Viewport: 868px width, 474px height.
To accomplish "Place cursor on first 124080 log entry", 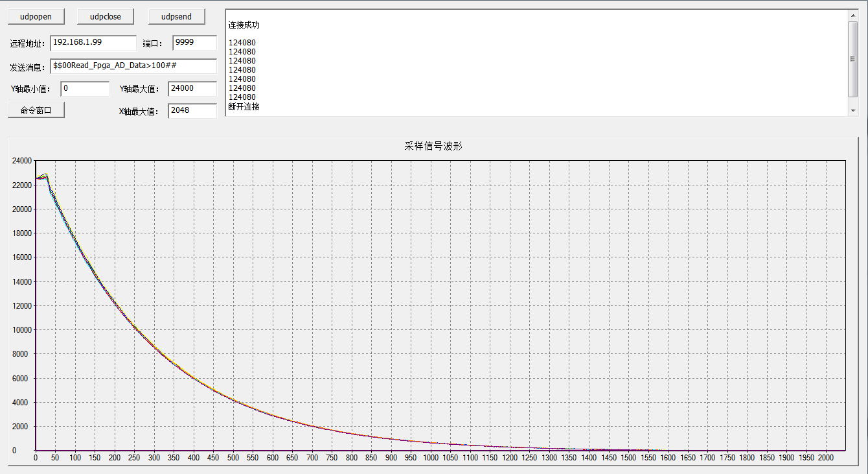I will 242,43.
